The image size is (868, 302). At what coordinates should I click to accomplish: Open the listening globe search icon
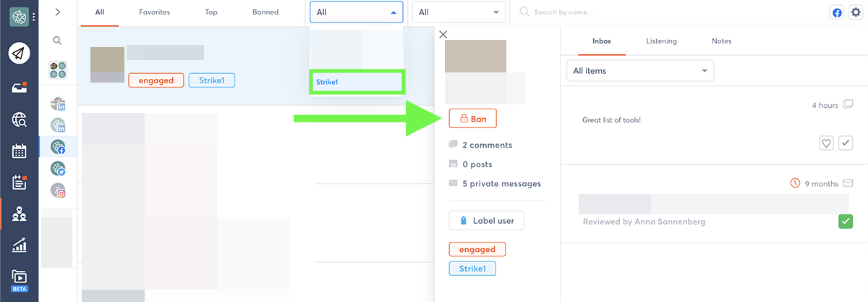click(19, 120)
